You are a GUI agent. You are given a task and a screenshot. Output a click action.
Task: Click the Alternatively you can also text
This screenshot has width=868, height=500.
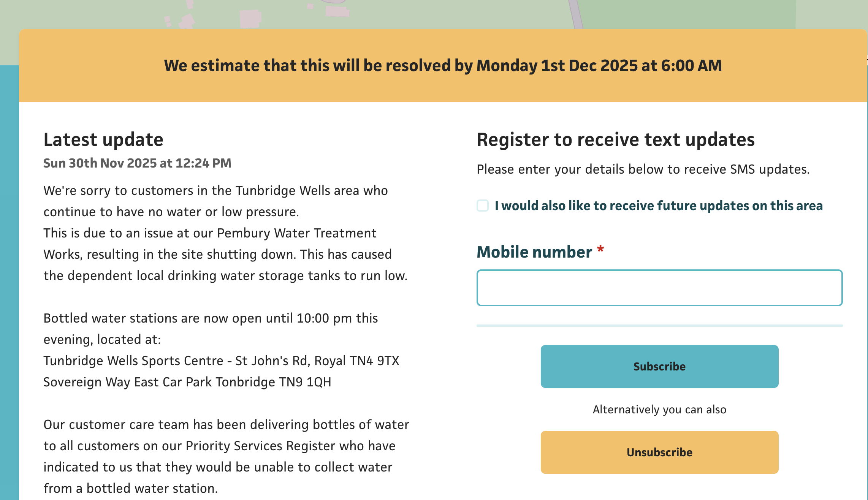(x=659, y=410)
